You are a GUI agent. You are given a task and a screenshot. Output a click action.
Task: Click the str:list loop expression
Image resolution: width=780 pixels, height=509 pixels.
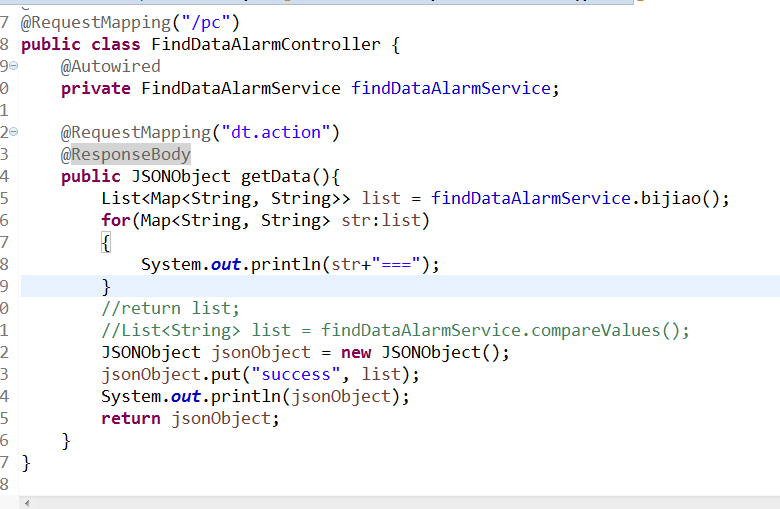click(x=381, y=220)
